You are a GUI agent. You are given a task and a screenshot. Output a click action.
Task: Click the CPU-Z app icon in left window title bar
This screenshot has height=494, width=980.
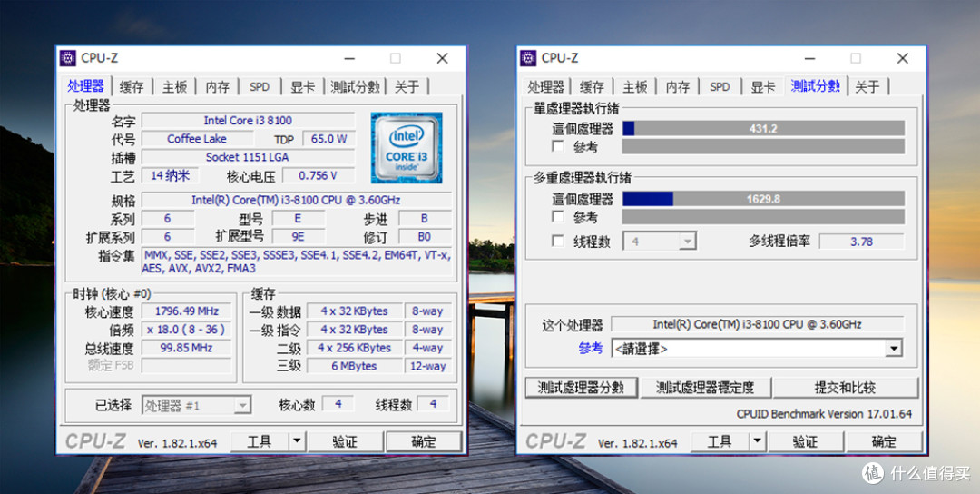[x=67, y=58]
